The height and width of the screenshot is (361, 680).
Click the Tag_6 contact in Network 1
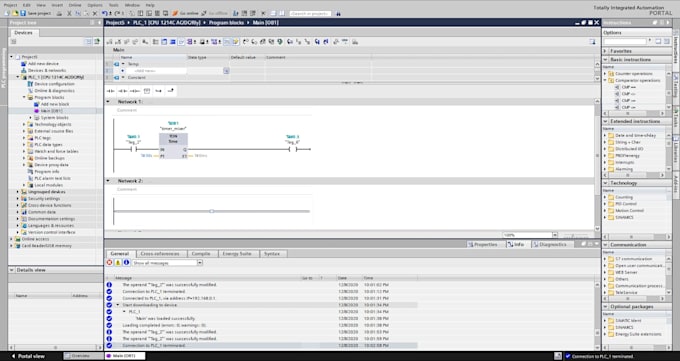[293, 149]
